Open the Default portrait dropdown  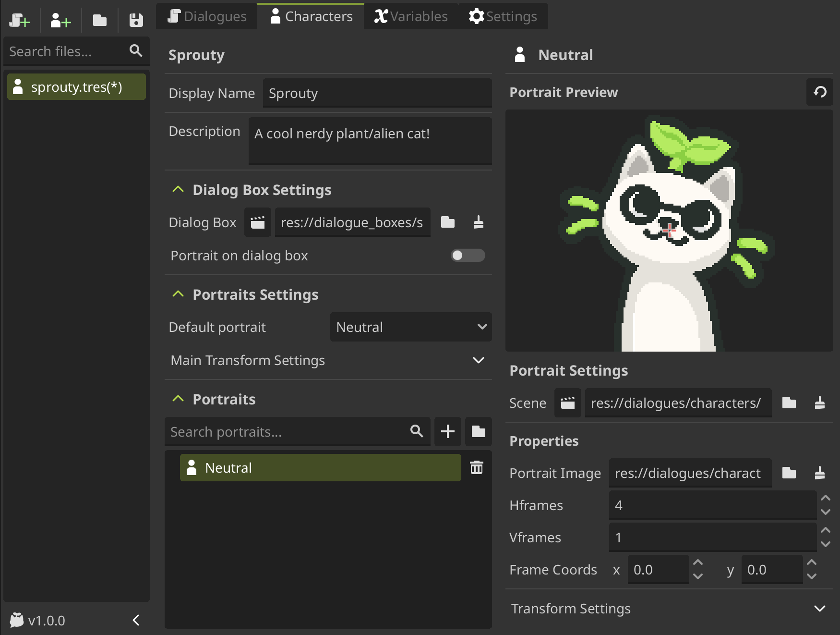pos(411,327)
